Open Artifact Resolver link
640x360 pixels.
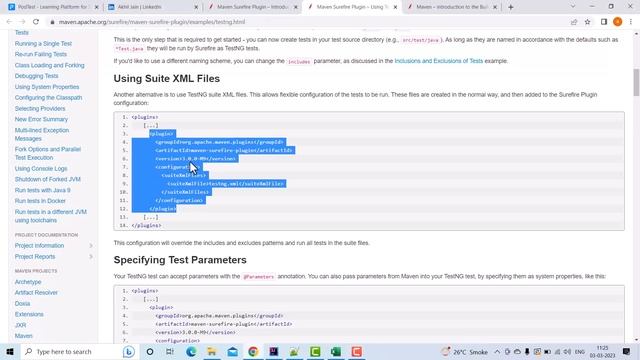click(x=36, y=293)
